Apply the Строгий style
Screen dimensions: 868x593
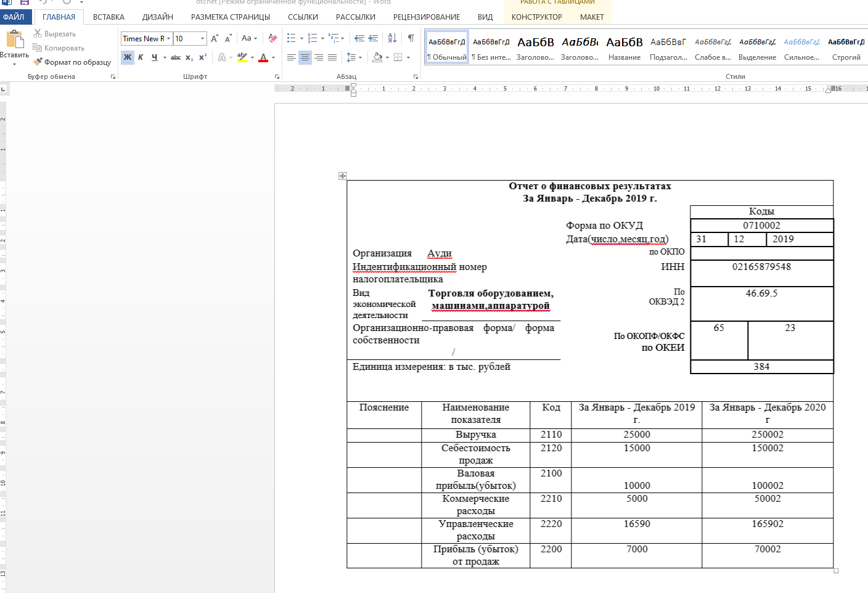846,48
